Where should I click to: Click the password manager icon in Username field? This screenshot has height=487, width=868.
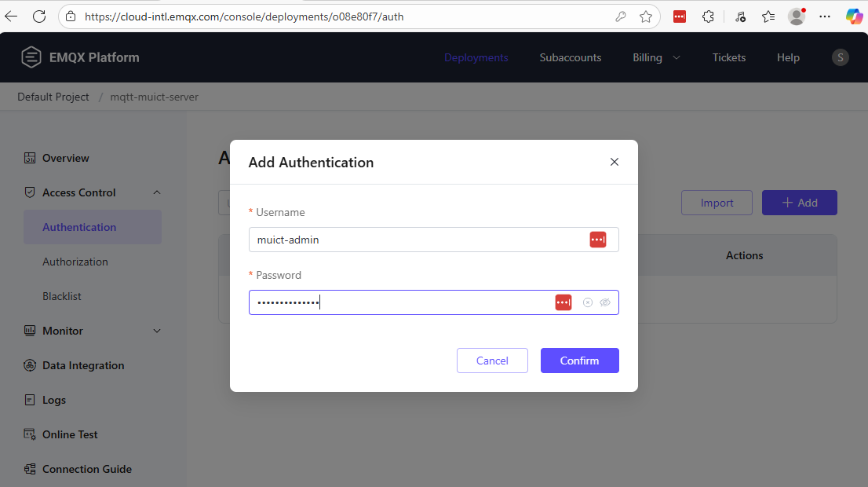(x=598, y=240)
